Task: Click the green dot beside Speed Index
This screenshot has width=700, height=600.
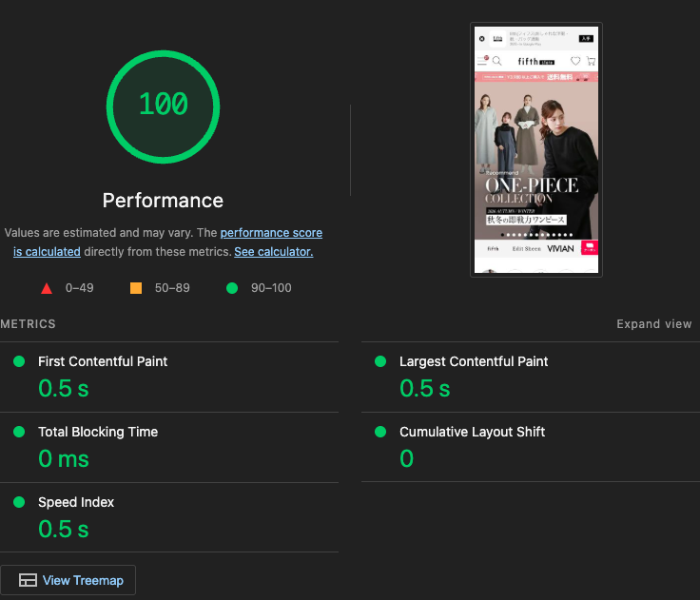Action: (x=19, y=502)
